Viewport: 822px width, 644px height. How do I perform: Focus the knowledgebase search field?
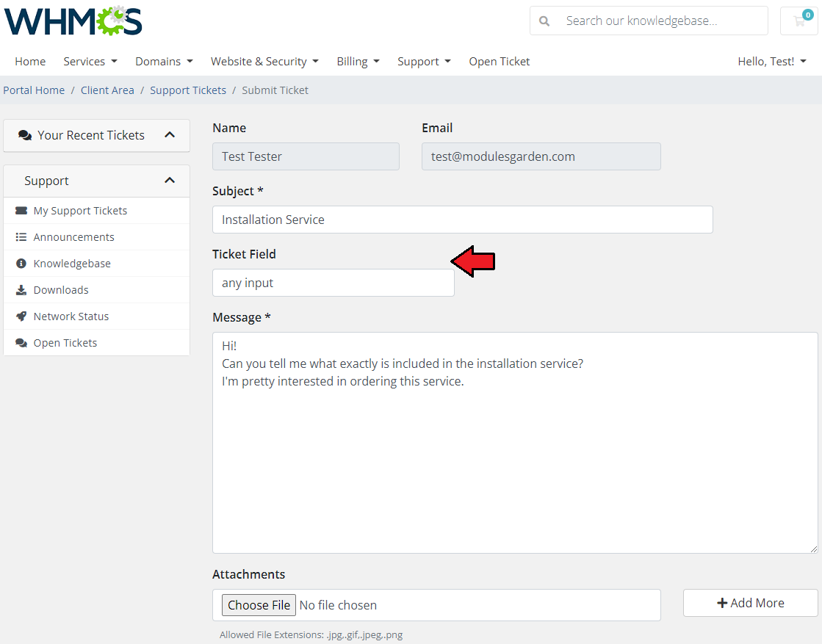[x=663, y=21]
